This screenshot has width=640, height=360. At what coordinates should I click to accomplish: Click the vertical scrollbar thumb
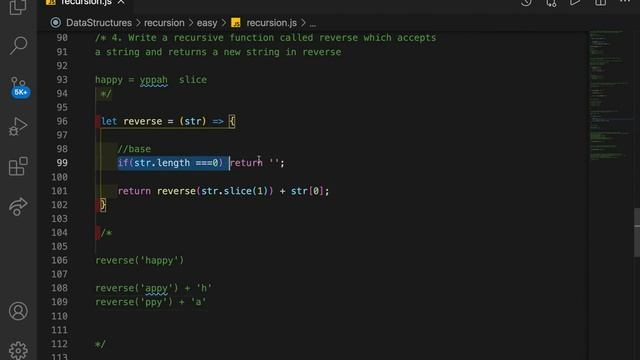click(637, 232)
